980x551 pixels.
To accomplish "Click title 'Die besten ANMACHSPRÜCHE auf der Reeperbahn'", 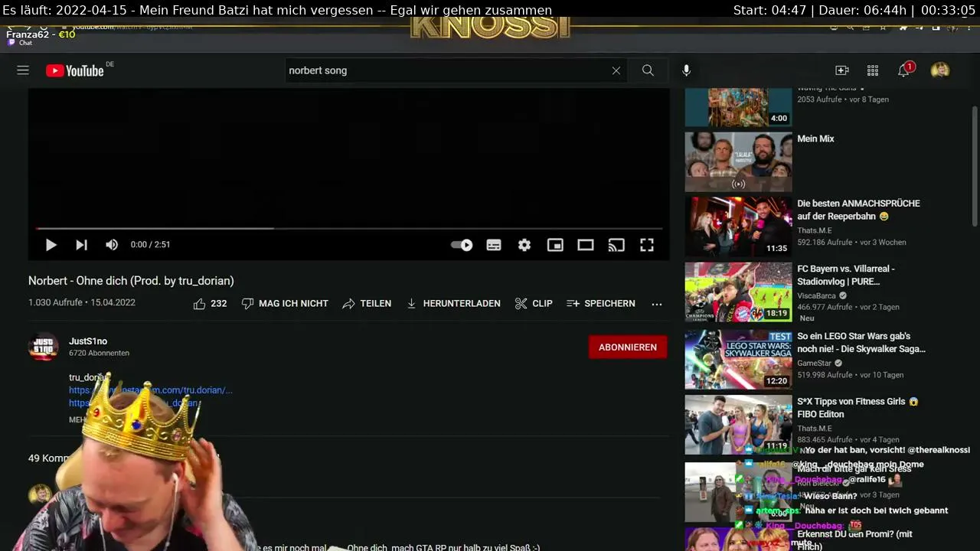I will pos(858,210).
